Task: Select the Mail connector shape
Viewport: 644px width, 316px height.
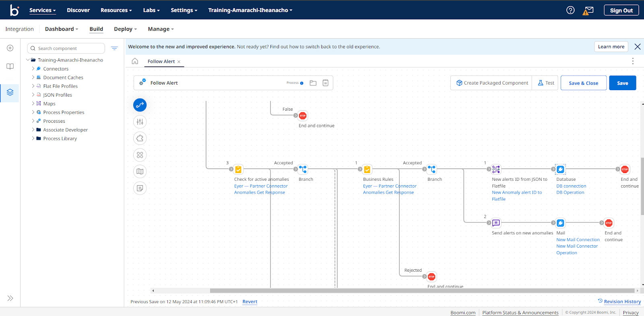Action: (x=560, y=223)
